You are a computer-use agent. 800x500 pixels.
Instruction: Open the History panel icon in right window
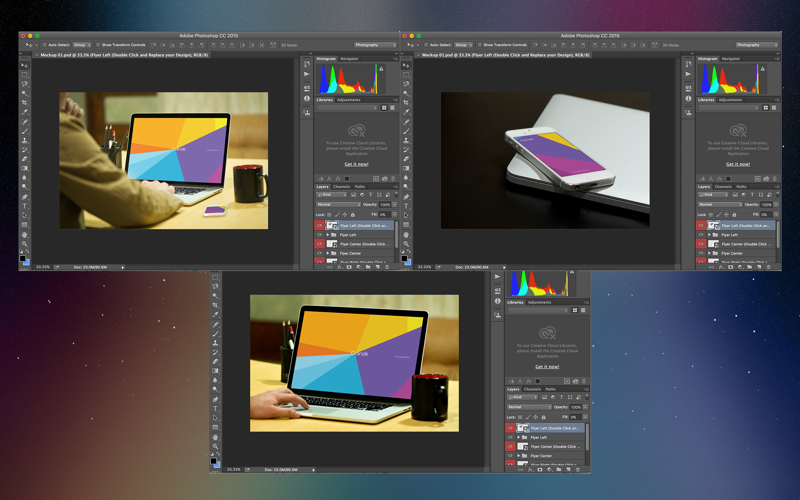click(688, 64)
